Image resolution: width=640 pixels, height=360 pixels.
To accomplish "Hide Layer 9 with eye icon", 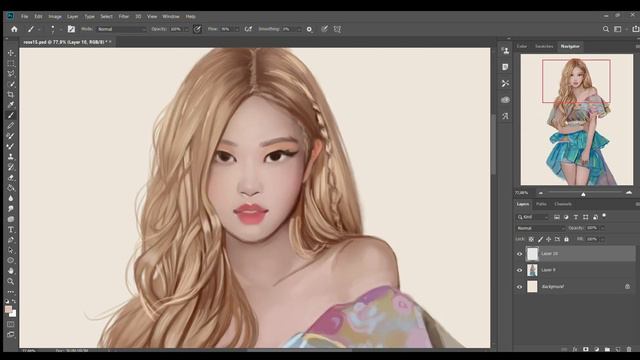I will 520,270.
